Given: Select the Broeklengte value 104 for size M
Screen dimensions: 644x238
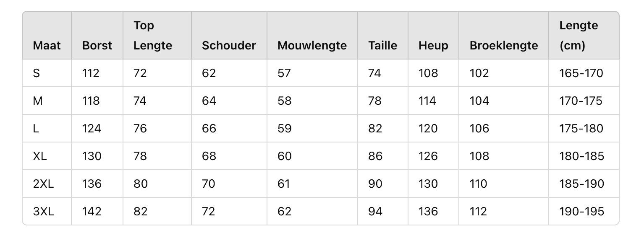Looking at the screenshot, I should tap(479, 101).
